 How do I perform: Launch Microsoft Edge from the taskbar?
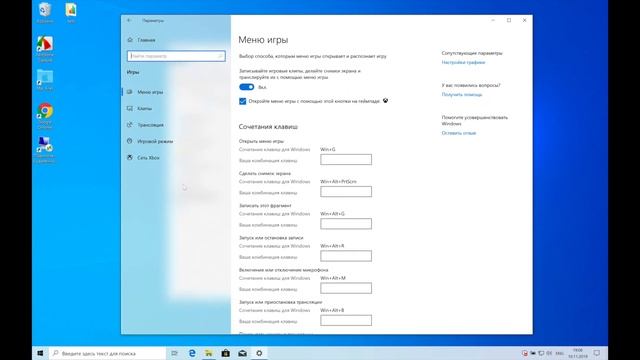[x=192, y=353]
